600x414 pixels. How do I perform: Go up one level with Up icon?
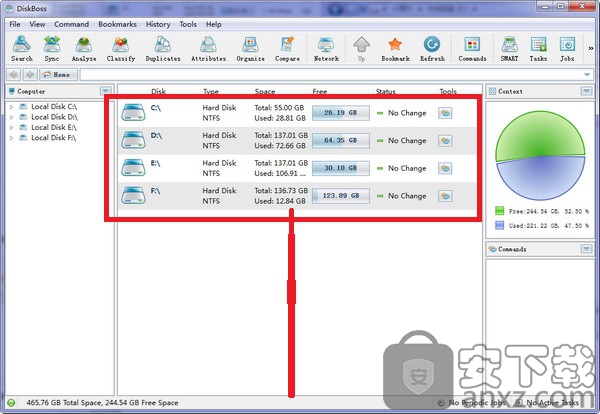click(361, 48)
